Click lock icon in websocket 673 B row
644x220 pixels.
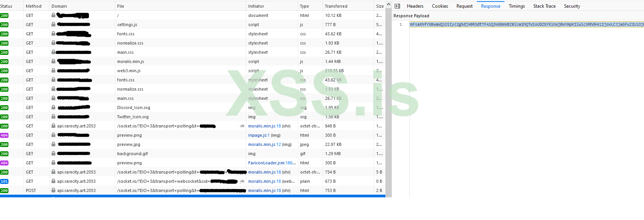coord(53,181)
